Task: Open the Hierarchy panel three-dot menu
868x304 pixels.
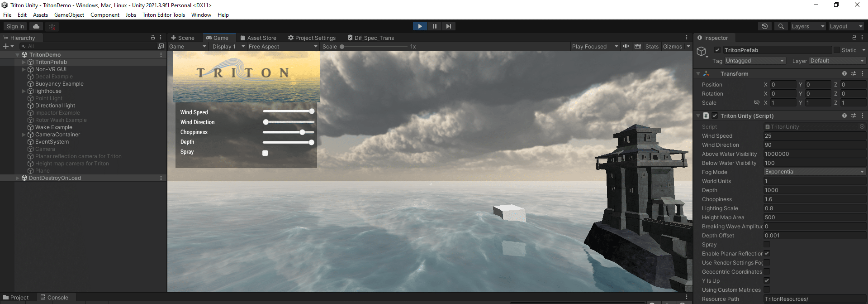Action: click(161, 38)
